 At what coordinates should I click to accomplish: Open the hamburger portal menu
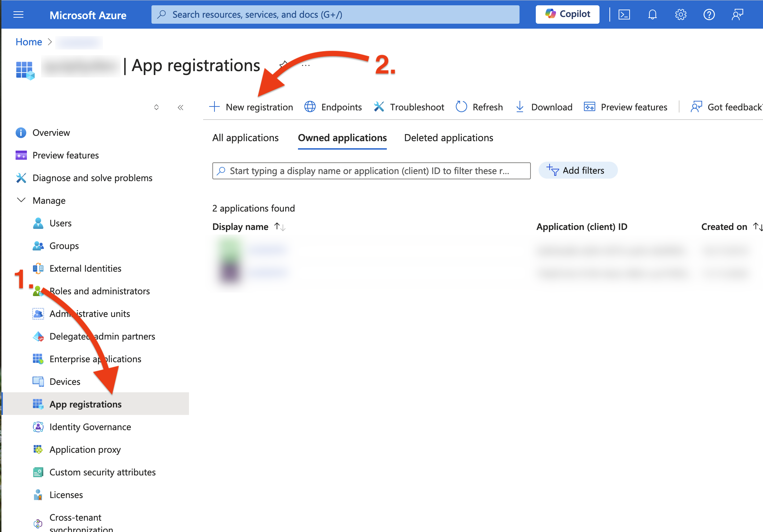18,15
